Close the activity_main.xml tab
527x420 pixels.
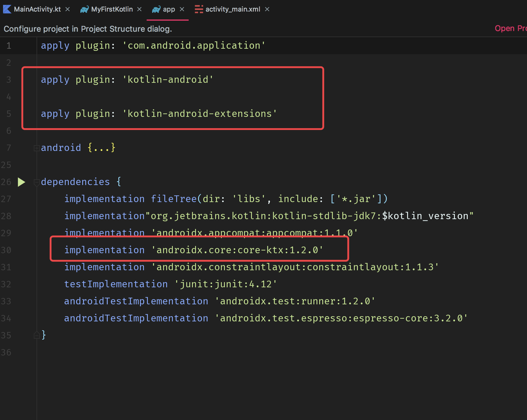(x=267, y=9)
